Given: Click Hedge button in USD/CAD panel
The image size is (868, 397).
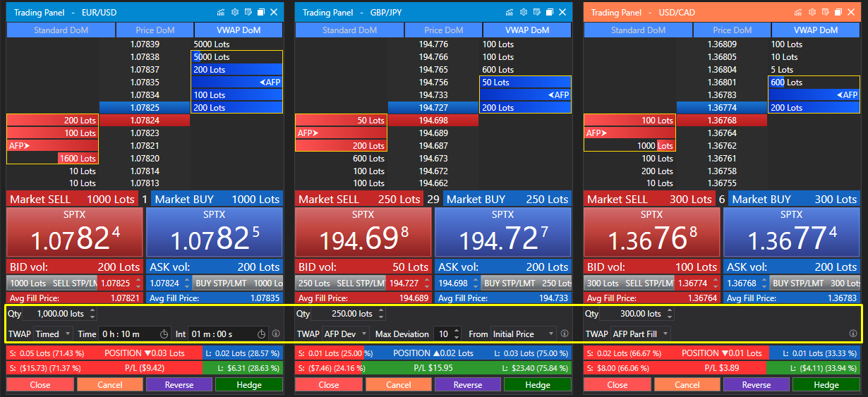Looking at the screenshot, I should tap(826, 384).
